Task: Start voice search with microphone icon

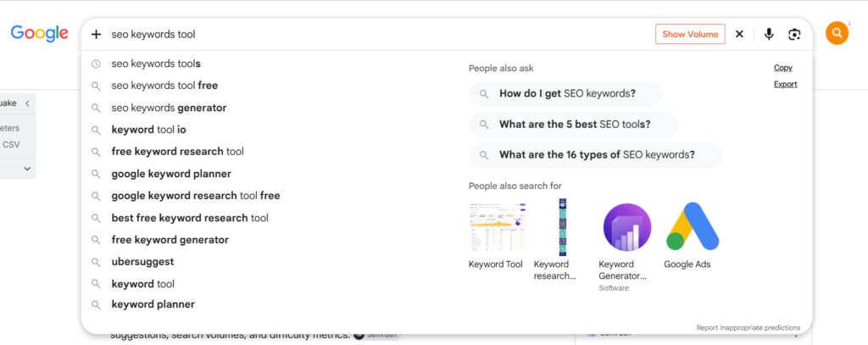Action: click(x=768, y=35)
